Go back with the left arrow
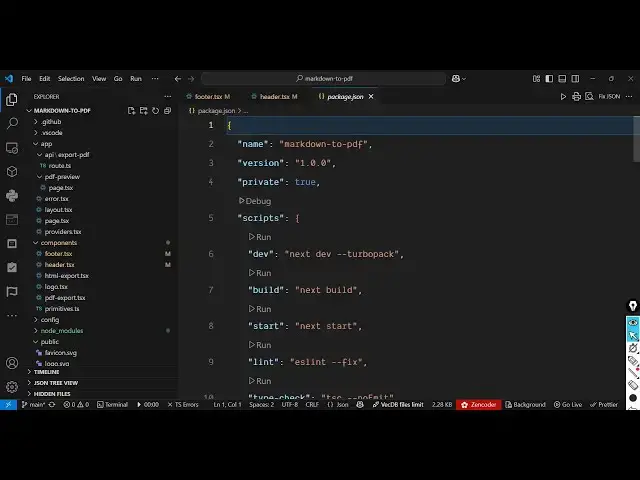Image resolution: width=640 pixels, height=480 pixels. 178,79
